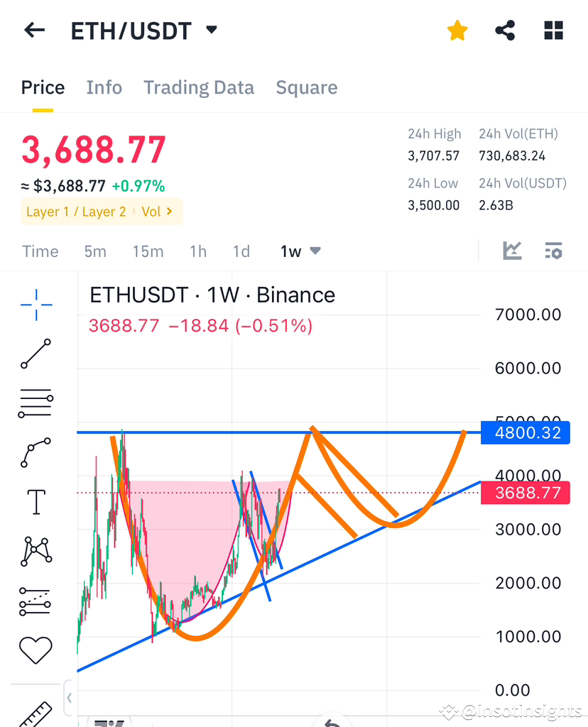The image size is (588, 727).
Task: Open the Info tab
Action: pos(104,87)
